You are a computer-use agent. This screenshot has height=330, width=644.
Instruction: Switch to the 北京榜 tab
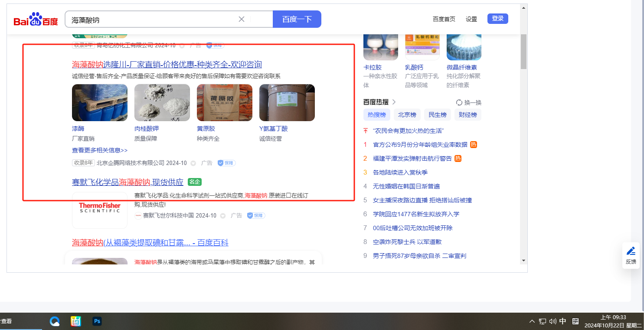(407, 115)
